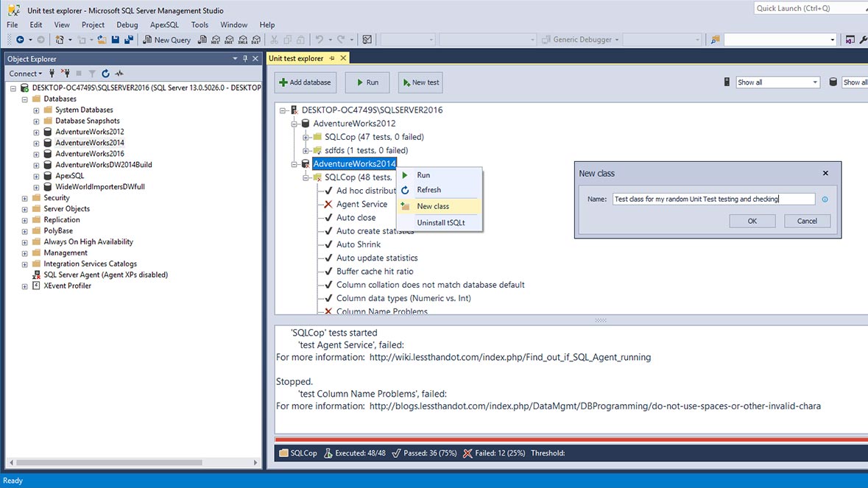Click Cancel in the New class dialog
This screenshot has height=488, width=868.
point(807,221)
